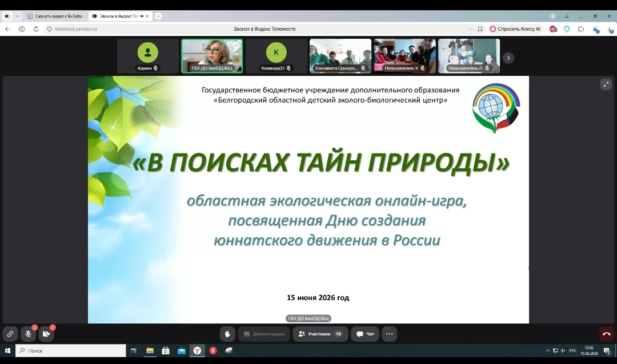
Task: Open the ad blocker extension icon
Action: (553, 29)
